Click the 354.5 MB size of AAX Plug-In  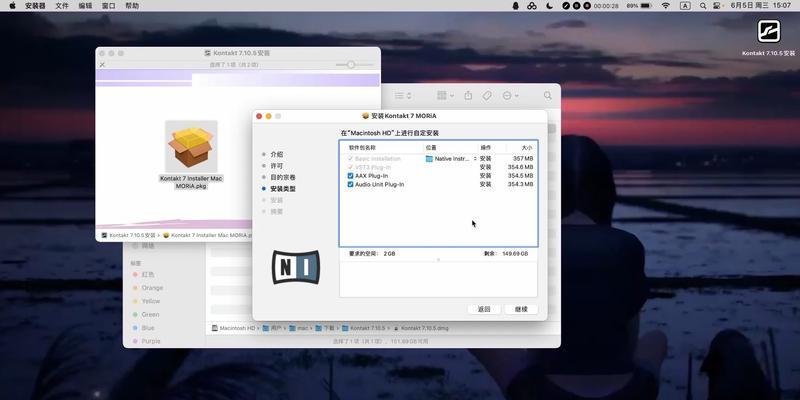[520, 176]
